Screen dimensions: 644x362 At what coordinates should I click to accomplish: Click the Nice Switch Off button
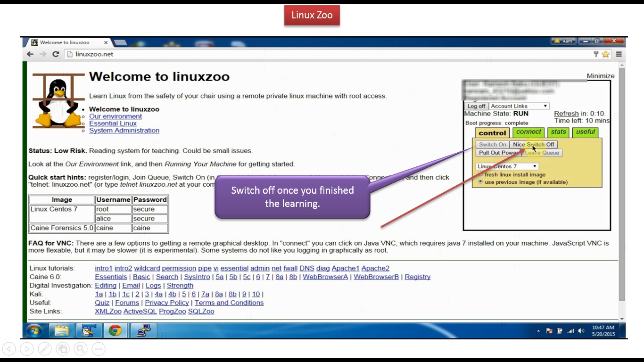click(x=534, y=145)
